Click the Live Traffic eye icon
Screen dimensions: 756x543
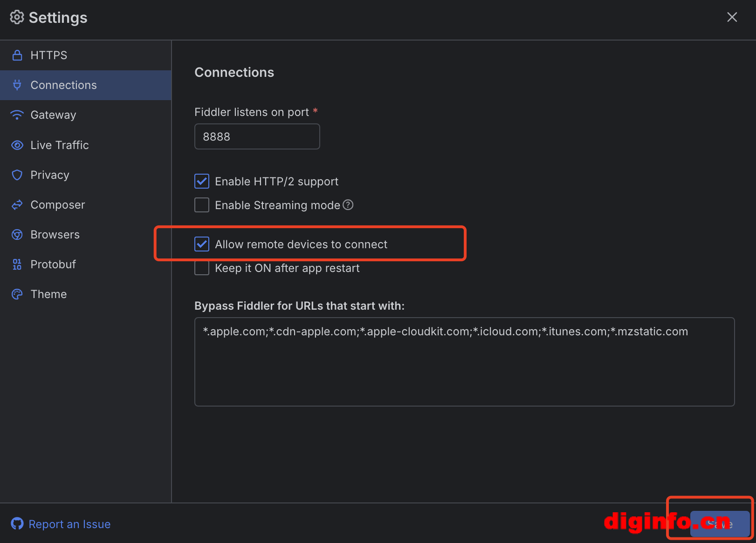[17, 145]
